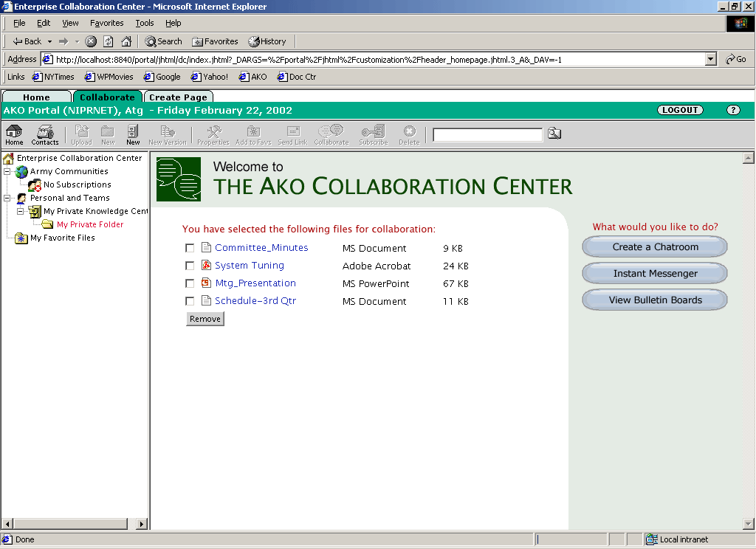Click the Create a Chatroom button
756x549 pixels.
pos(655,247)
